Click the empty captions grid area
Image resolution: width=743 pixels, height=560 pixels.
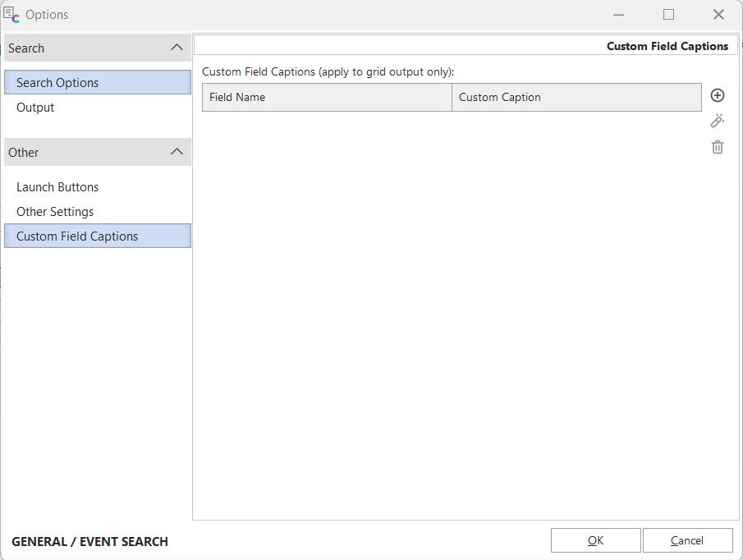452,312
